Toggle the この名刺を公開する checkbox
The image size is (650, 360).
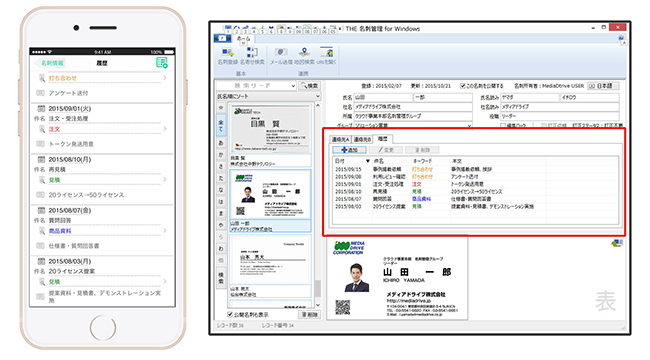point(463,86)
